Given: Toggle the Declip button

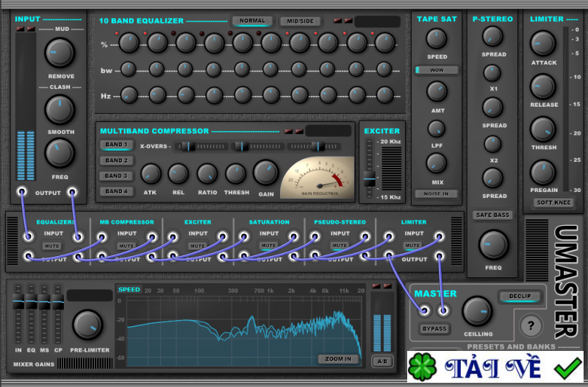Looking at the screenshot, I should click(520, 297).
